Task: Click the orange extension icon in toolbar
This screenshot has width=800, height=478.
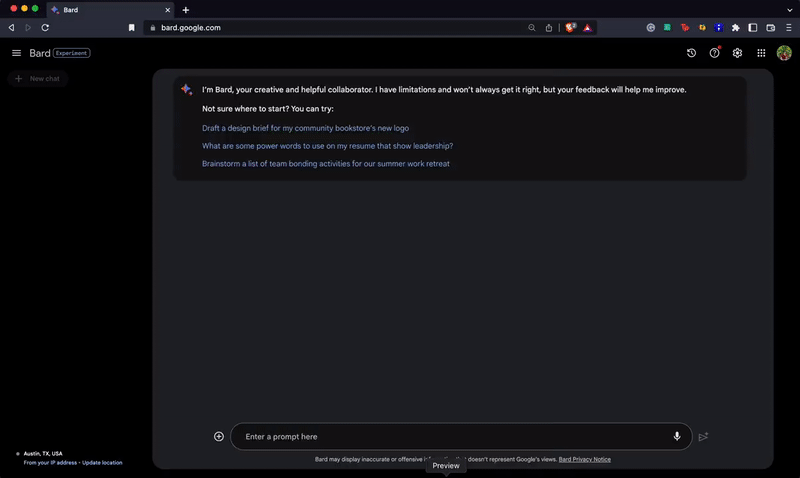Action: pos(702,28)
